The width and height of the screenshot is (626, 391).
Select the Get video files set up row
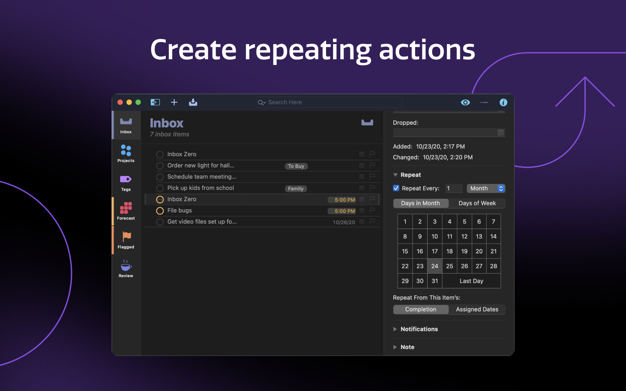coord(261,222)
